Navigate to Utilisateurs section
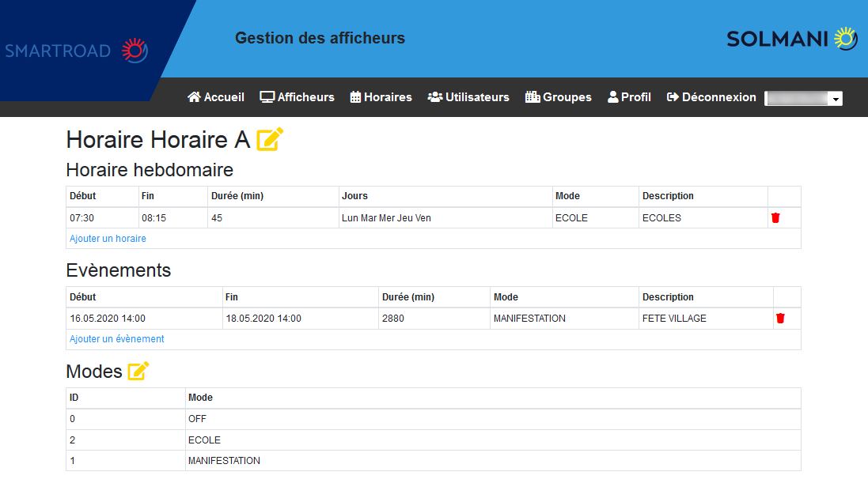The width and height of the screenshot is (868, 483). [468, 97]
